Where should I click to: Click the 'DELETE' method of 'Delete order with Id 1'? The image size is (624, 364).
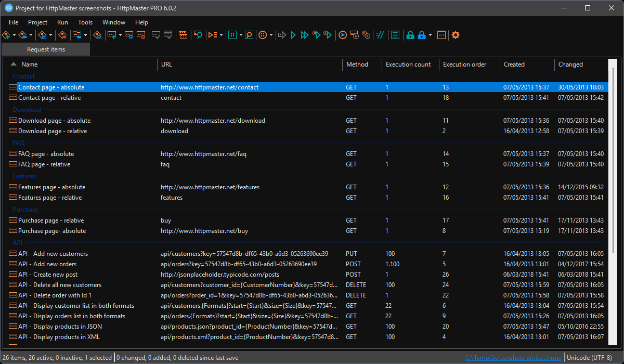(x=356, y=295)
